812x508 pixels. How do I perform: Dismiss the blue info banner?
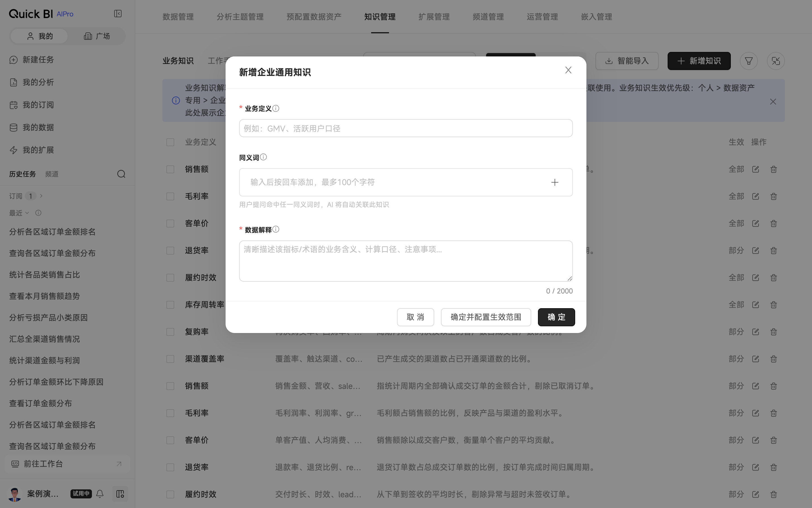[773, 102]
